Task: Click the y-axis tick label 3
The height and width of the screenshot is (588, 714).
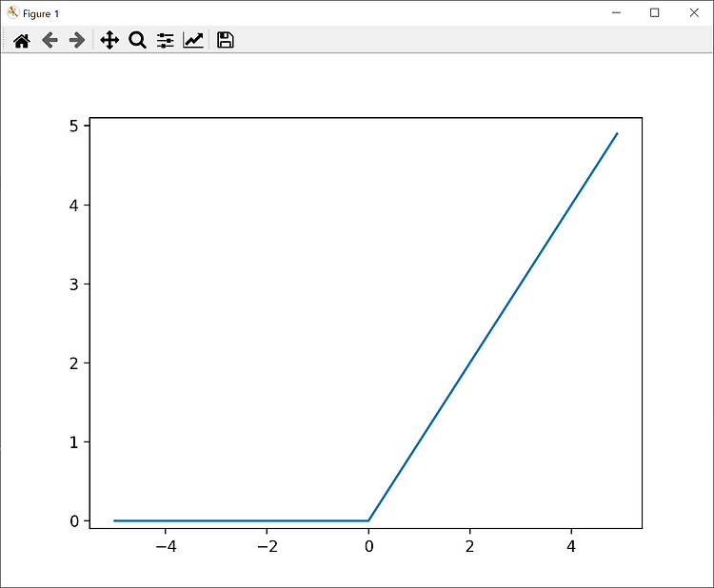Action: pyautogui.click(x=73, y=284)
